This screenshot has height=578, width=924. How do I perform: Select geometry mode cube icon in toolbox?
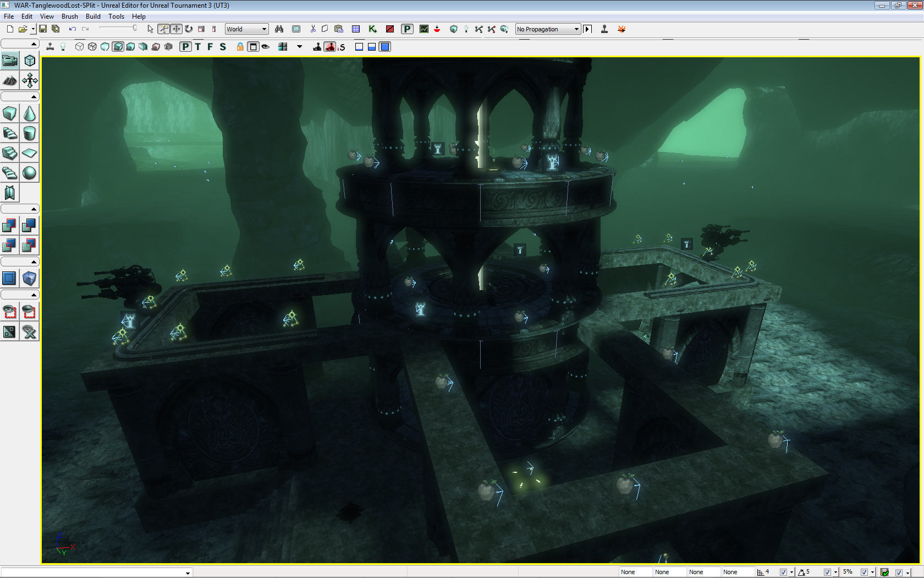pos(30,61)
